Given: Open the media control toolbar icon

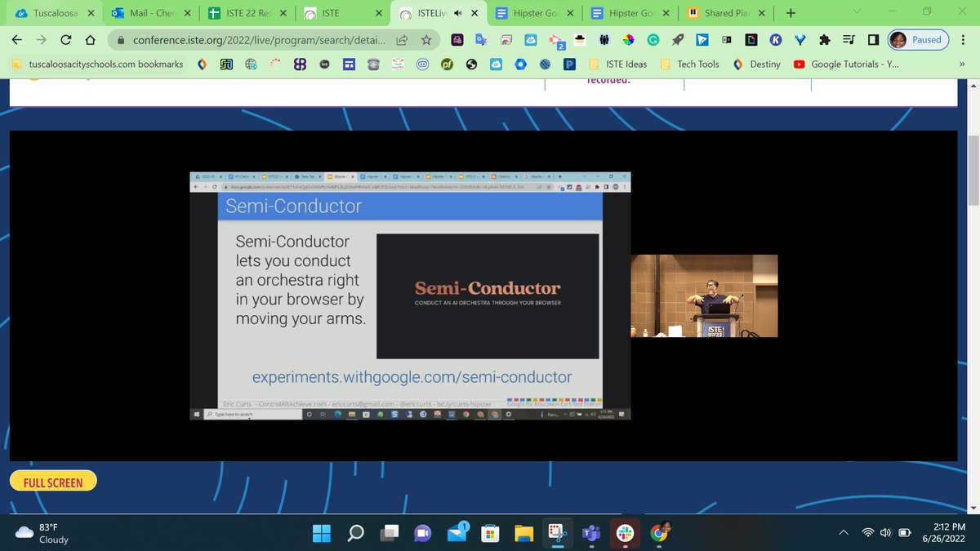Looking at the screenshot, I should pyautogui.click(x=849, y=39).
